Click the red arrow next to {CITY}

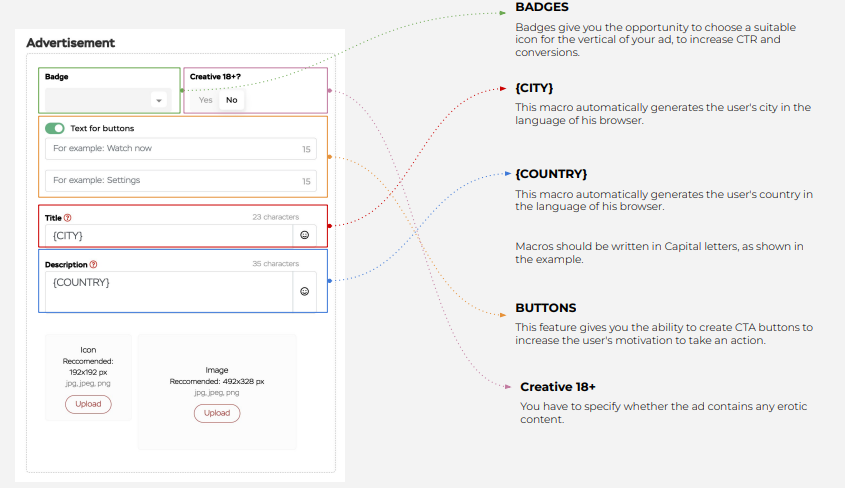(x=503, y=88)
